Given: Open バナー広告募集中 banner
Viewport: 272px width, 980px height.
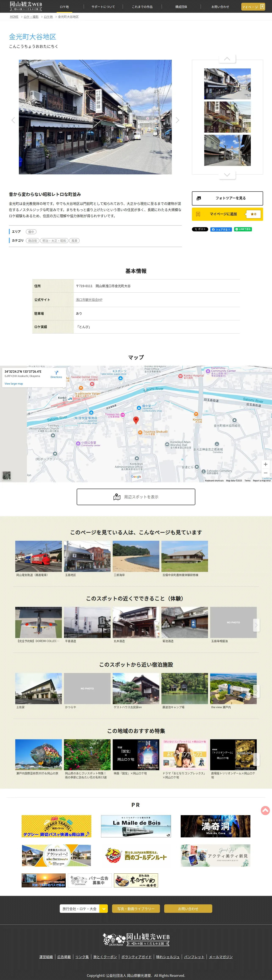Looking at the screenshot, I should pyautogui.click(x=90, y=880).
